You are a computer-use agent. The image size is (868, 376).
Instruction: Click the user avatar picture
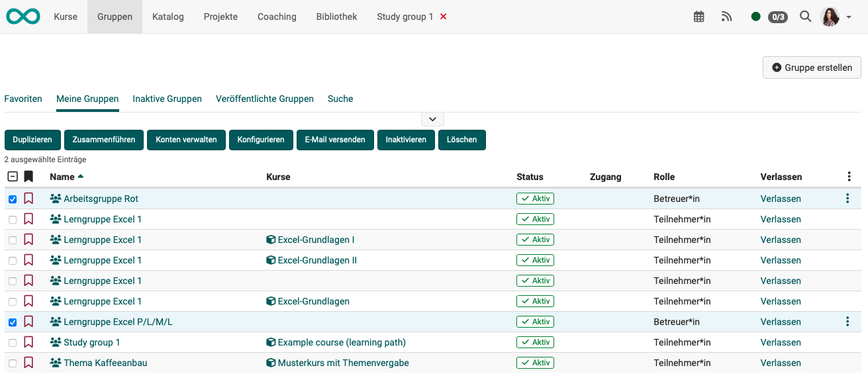tap(830, 17)
